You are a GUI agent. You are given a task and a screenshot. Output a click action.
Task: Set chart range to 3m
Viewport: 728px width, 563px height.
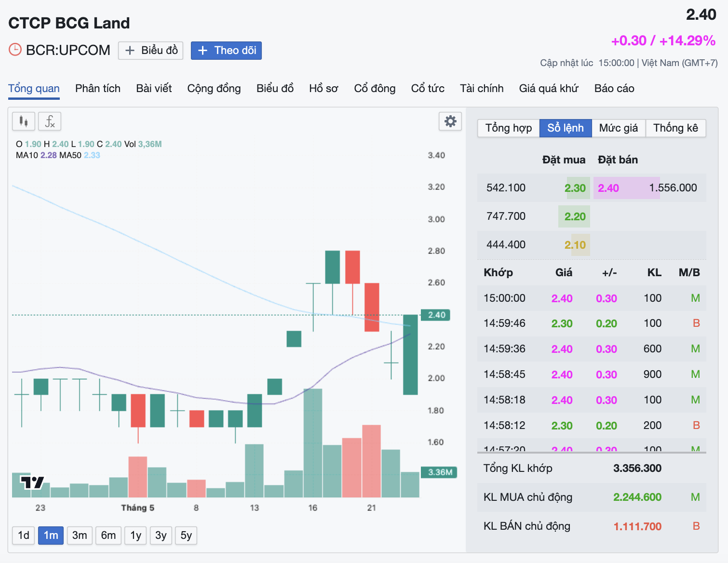[80, 536]
